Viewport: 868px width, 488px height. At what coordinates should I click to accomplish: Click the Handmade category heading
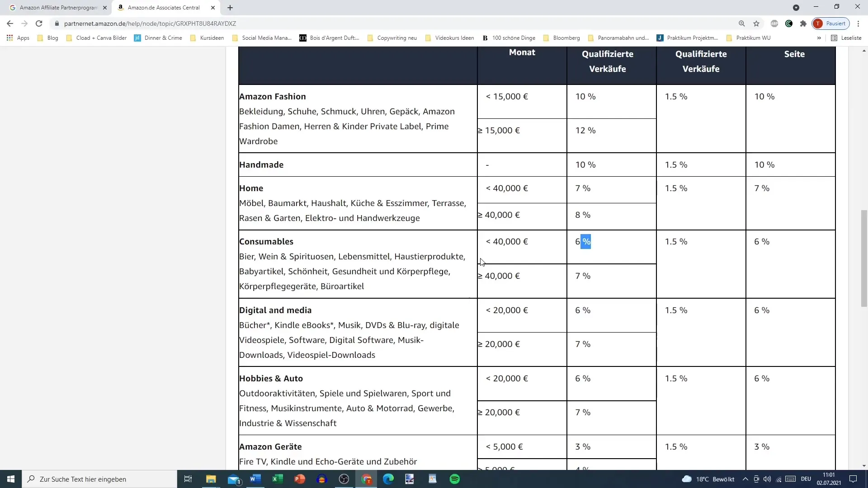(x=261, y=164)
